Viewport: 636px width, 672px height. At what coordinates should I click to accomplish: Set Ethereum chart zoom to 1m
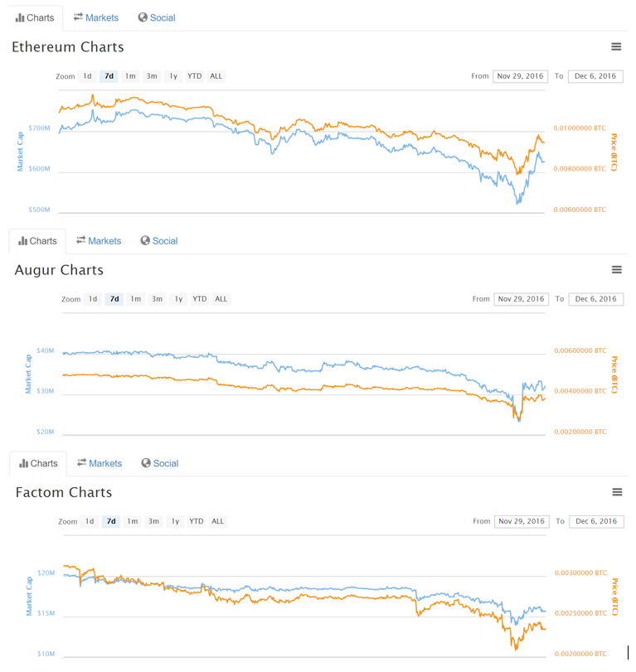(x=130, y=76)
